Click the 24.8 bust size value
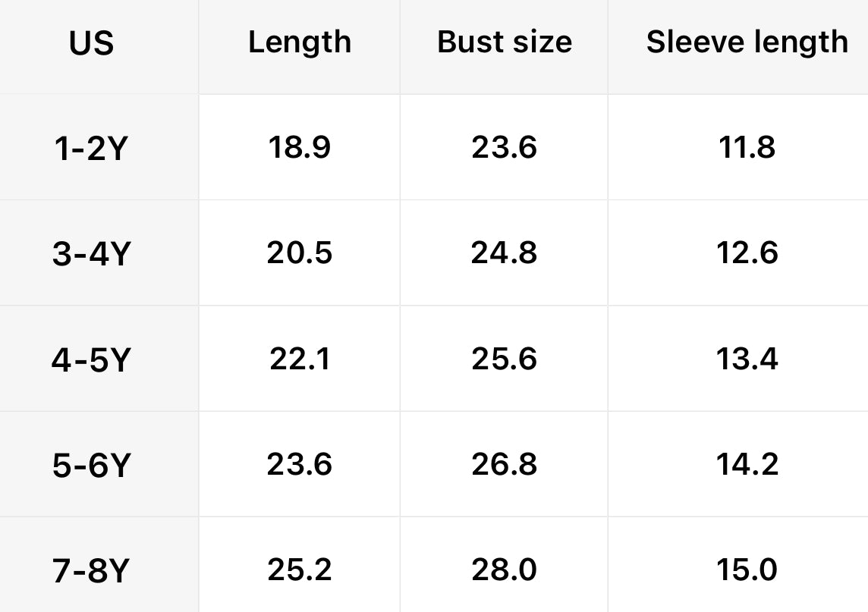 [x=505, y=253]
